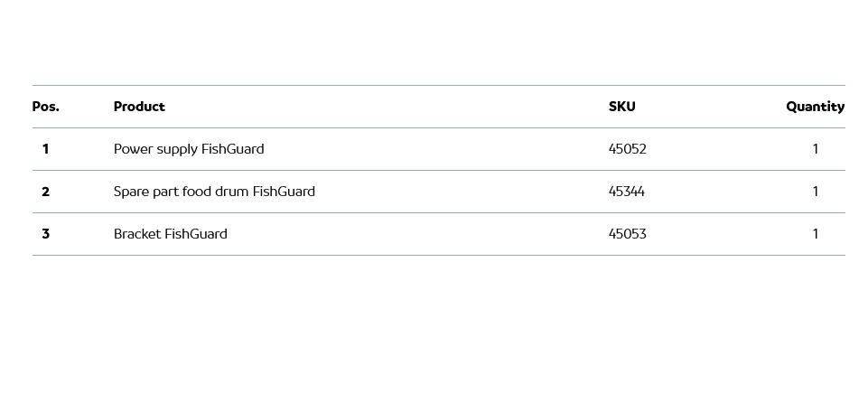Image resolution: width=868 pixels, height=394 pixels.
Task: Click the Product column header
Action: [139, 107]
